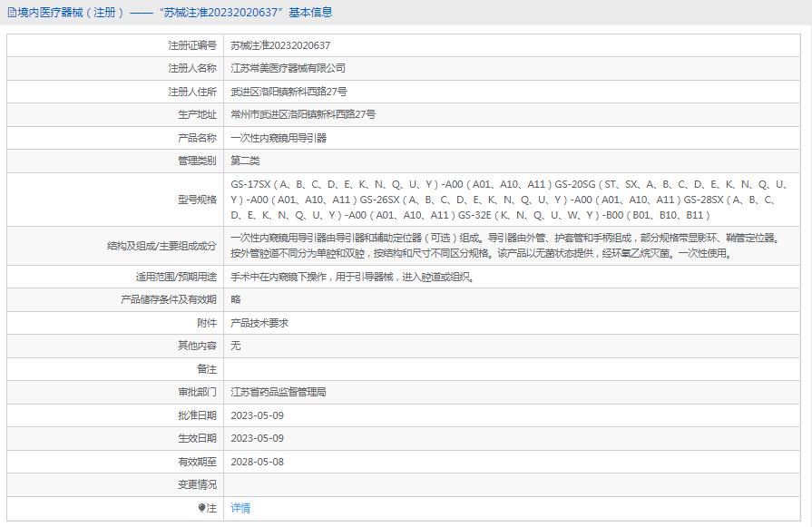Screen dimensions: 812x527
Task: Select storage condition value 略
Action: tap(236, 299)
